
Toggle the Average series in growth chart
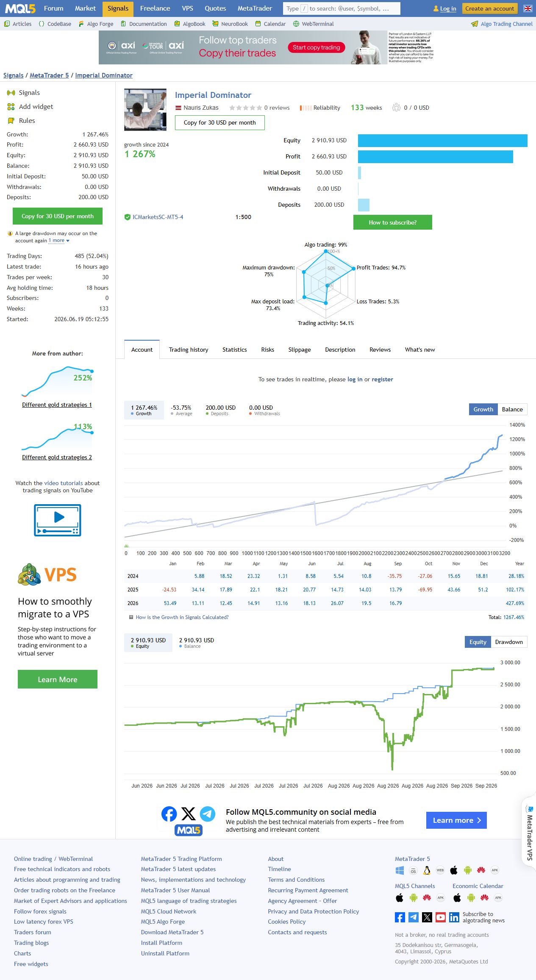181,410
